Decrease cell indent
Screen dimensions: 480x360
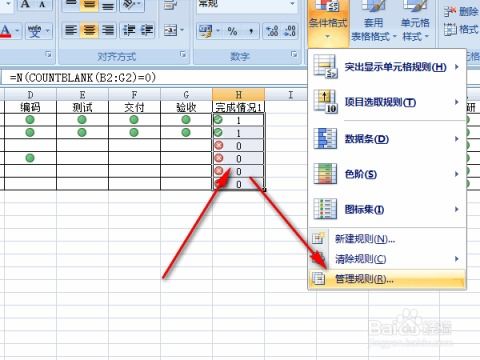click(129, 31)
